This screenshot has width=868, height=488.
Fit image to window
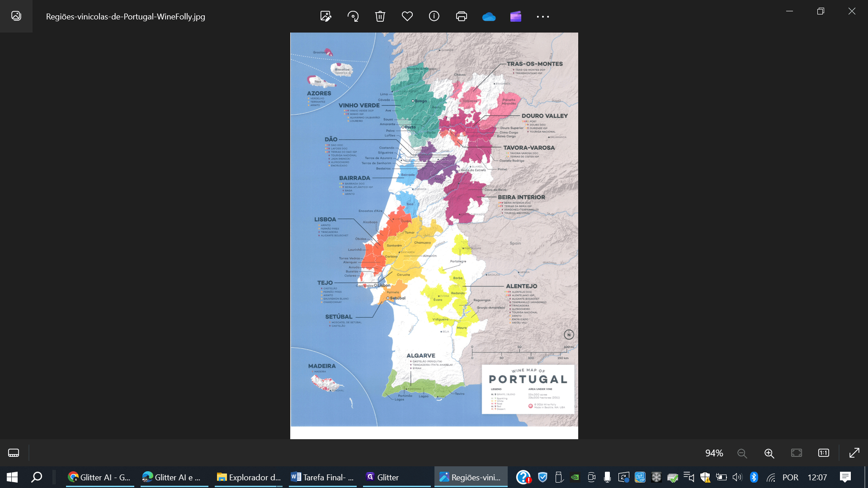[x=797, y=453]
